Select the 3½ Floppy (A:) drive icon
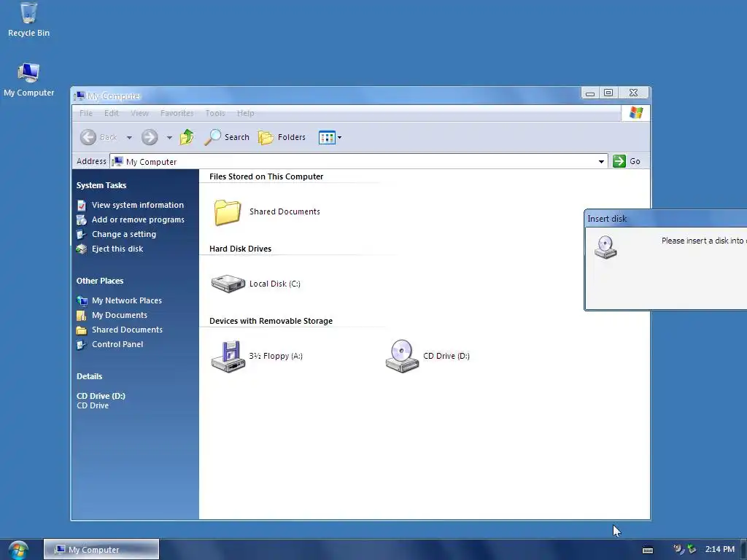The height and width of the screenshot is (560, 747). click(x=228, y=356)
